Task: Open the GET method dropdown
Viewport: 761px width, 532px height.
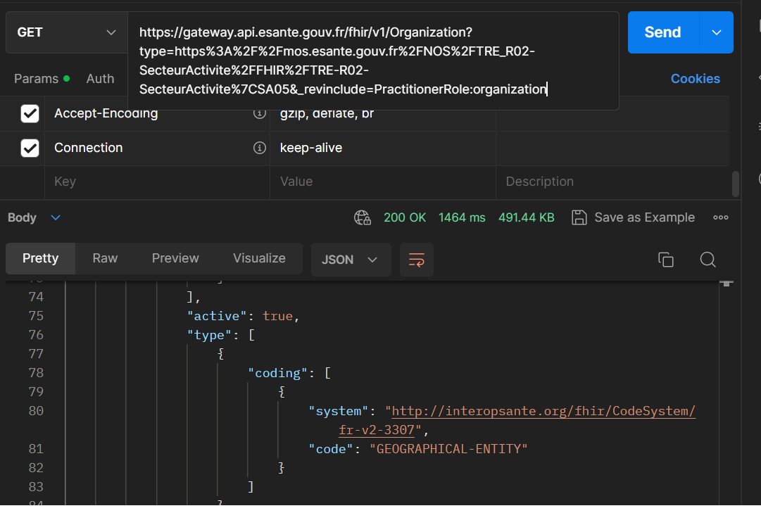Action: (x=66, y=32)
